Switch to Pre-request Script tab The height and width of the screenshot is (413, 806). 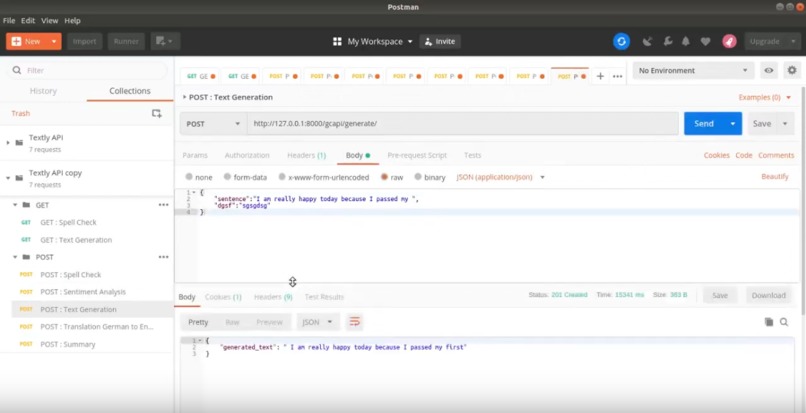pos(417,155)
